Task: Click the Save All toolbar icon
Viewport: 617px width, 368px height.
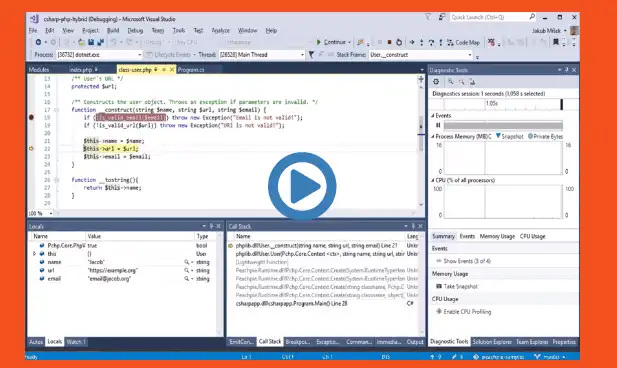Action: [100, 42]
